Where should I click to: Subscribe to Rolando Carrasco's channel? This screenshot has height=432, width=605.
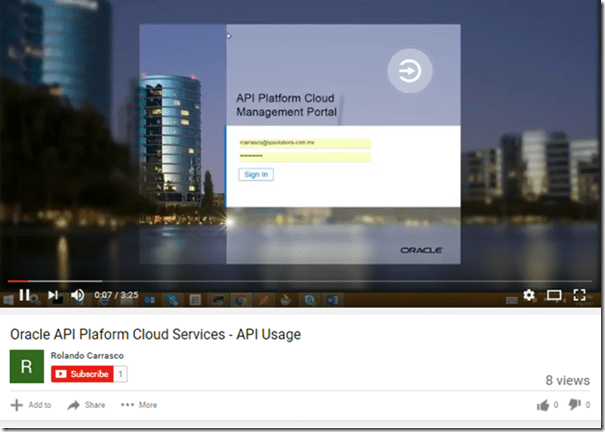pos(83,374)
